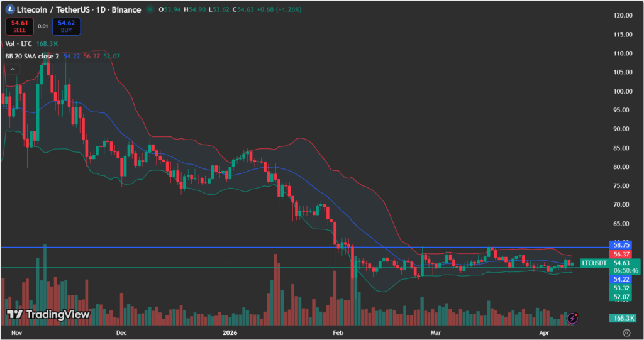Screen dimensions: 644x340
Task: Open the Litecoin / TetherUS symbol title
Action: click(x=79, y=9)
